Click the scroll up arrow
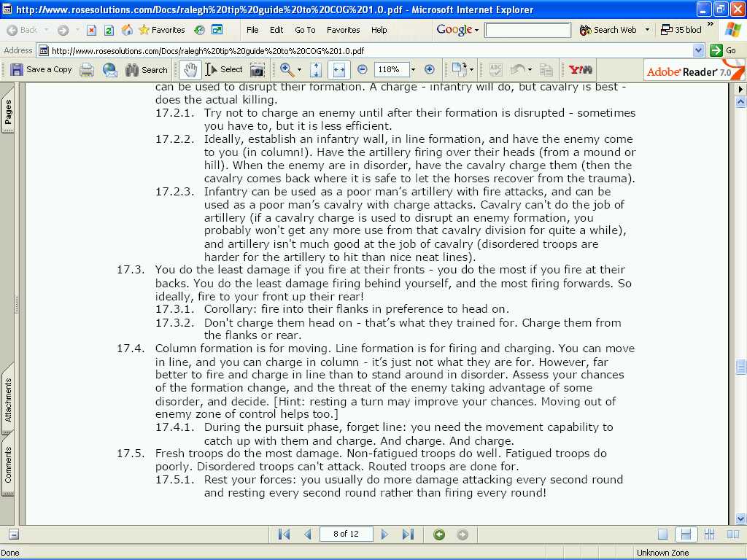 pyautogui.click(x=741, y=102)
